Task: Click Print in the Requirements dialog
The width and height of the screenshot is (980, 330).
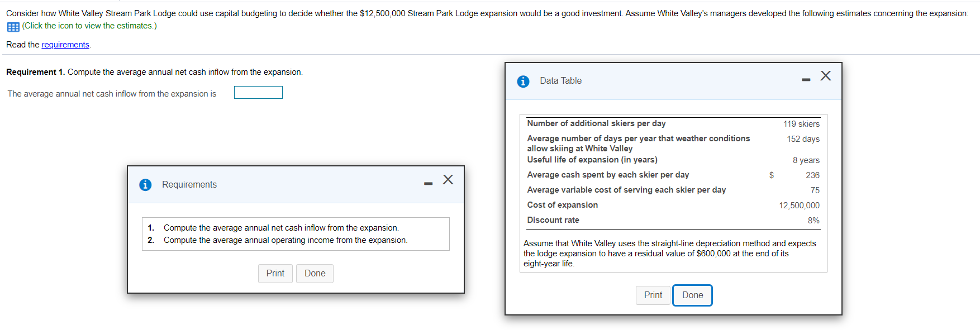Action: [x=275, y=274]
